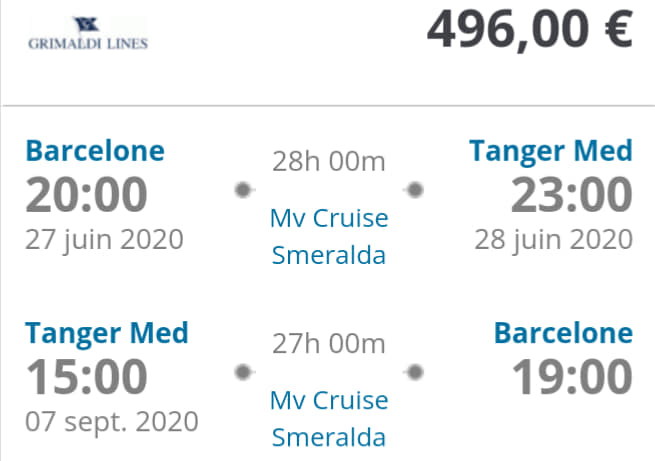Click the return arrival route dot
This screenshot has height=461, width=655.
[x=415, y=372]
